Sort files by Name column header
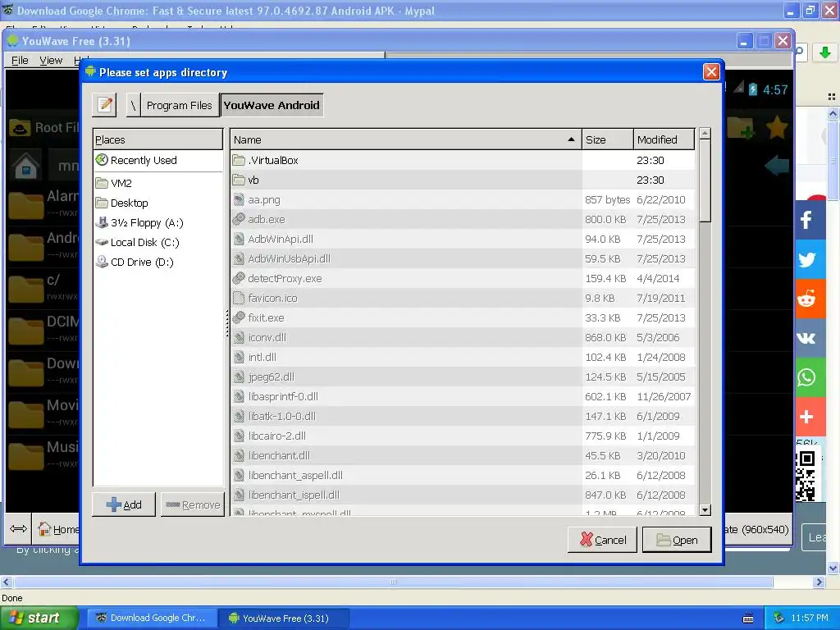This screenshot has height=630, width=840. pos(406,139)
